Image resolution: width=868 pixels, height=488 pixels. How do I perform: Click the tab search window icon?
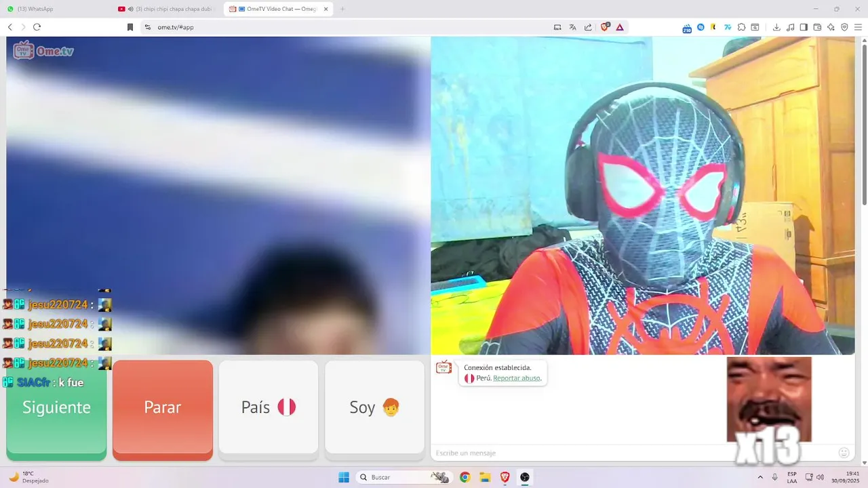(x=755, y=27)
